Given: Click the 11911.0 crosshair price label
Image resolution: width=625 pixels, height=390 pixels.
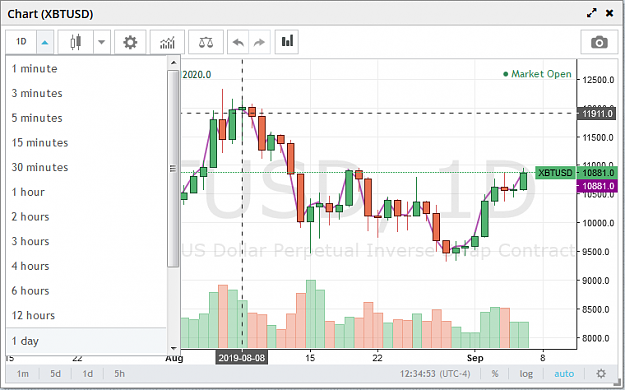Looking at the screenshot, I should (x=597, y=114).
